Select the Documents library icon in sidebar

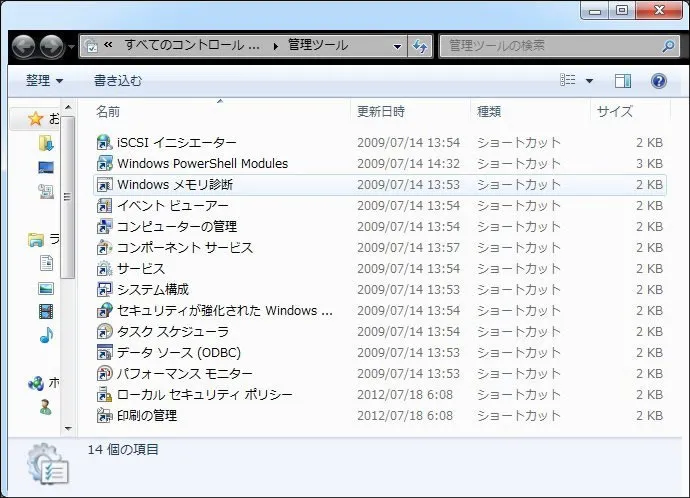pos(46,263)
